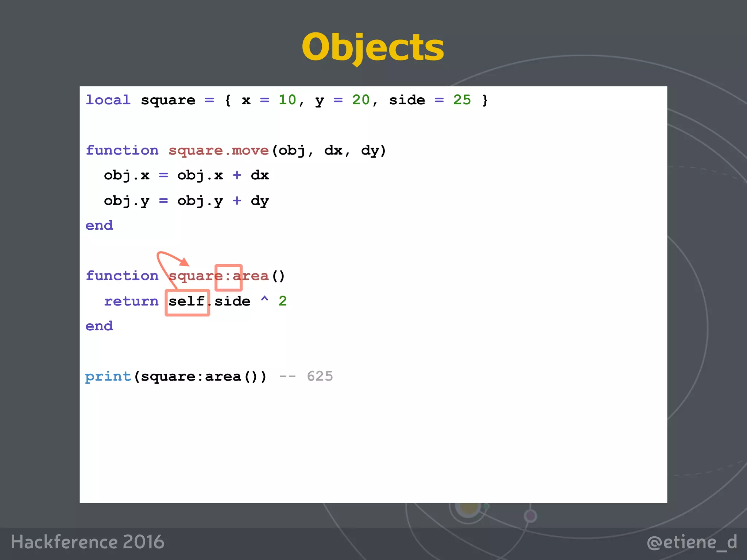Click the square.move function name
Viewport: 747px width, 560px height.
[218, 150]
